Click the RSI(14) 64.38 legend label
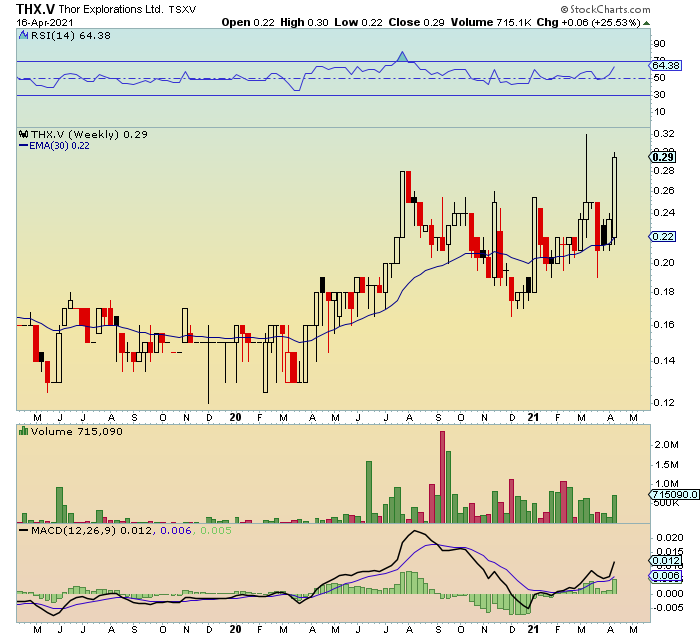The image size is (700, 639). pyautogui.click(x=71, y=36)
